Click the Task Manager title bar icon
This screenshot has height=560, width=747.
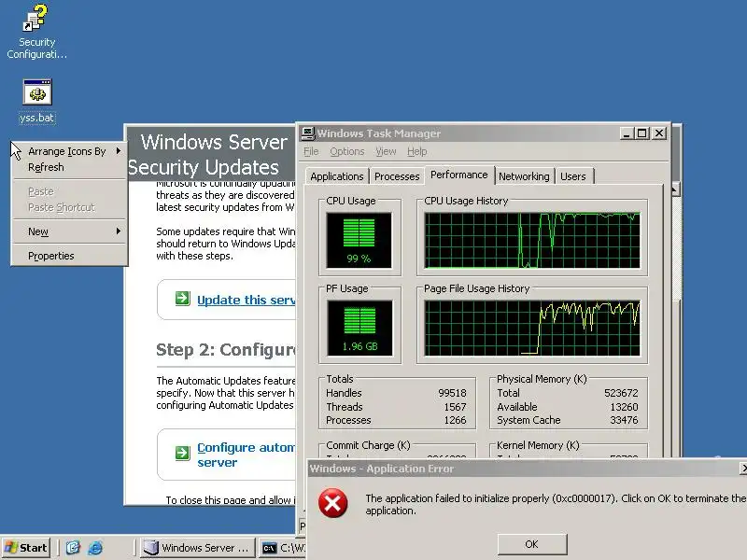coord(308,133)
